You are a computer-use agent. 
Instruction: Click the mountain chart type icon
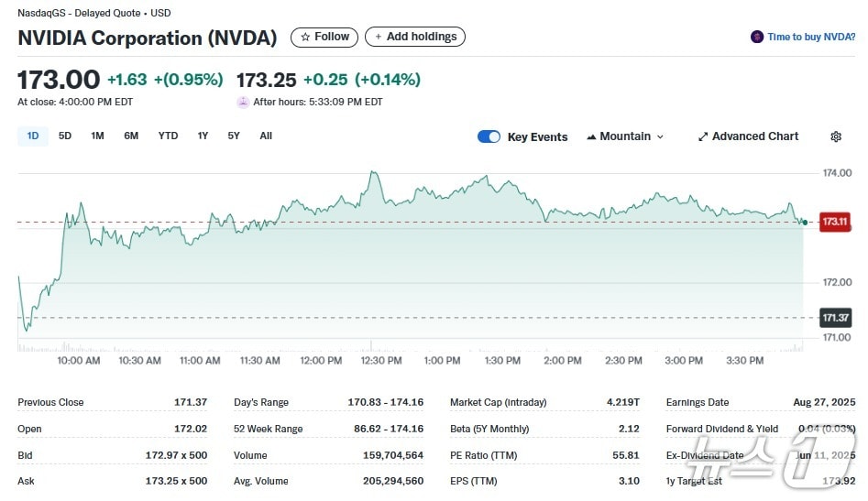coord(590,136)
